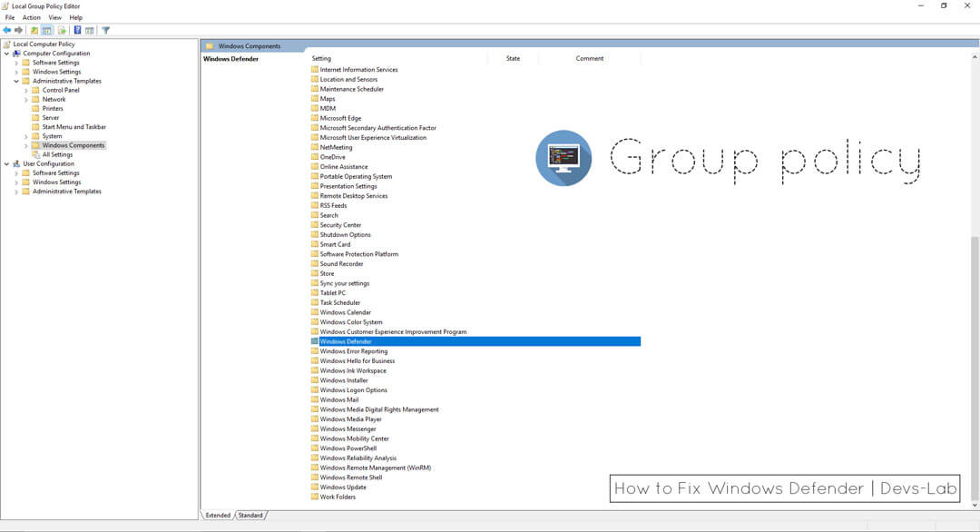Select the Shutdown Options folder
The width and height of the screenshot is (980, 532).
(x=346, y=234)
